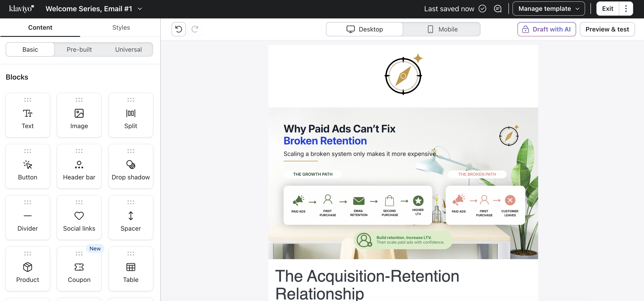Select the Header bar block icon
Viewport: 644px width, 301px height.
point(79,165)
